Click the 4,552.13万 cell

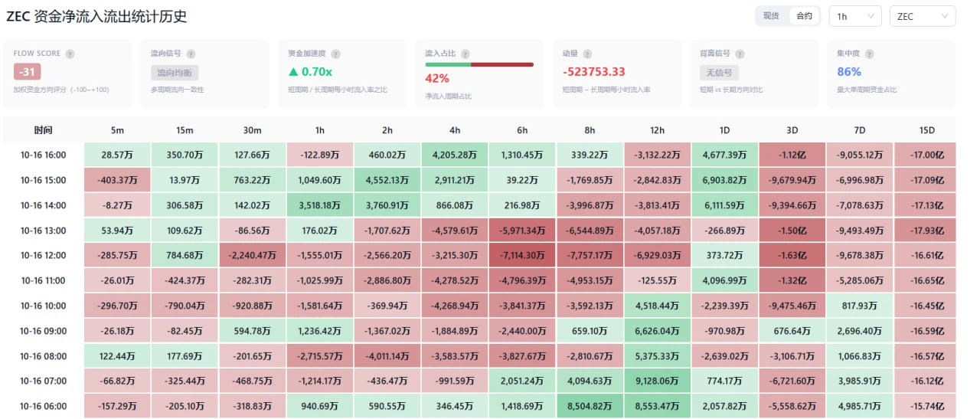387,181
